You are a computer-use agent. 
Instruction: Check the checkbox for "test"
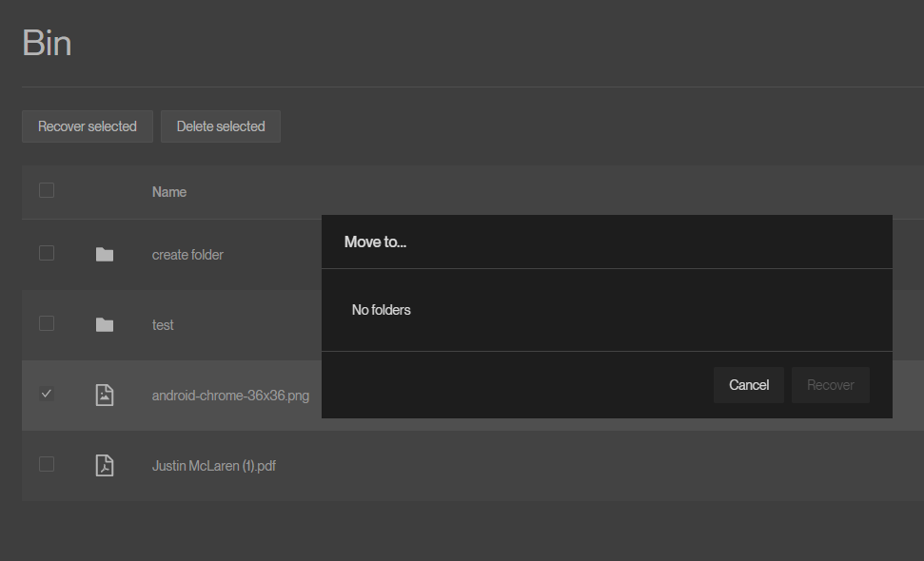coord(47,324)
